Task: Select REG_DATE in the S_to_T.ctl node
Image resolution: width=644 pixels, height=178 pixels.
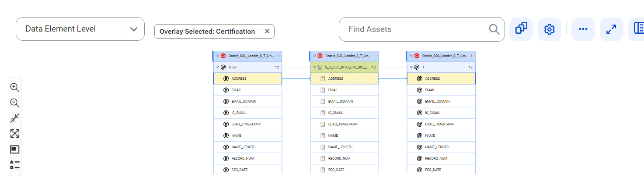Action: click(x=345, y=170)
